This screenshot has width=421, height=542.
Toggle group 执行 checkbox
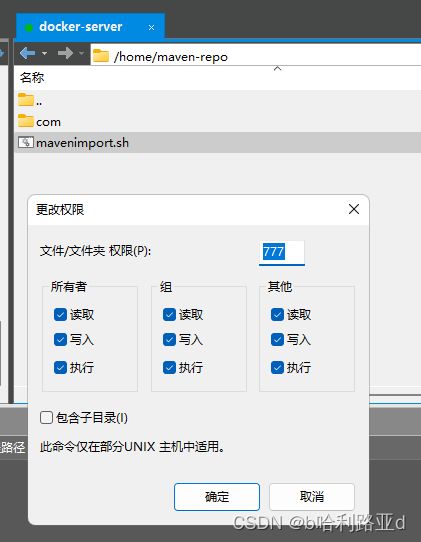[x=169, y=367]
